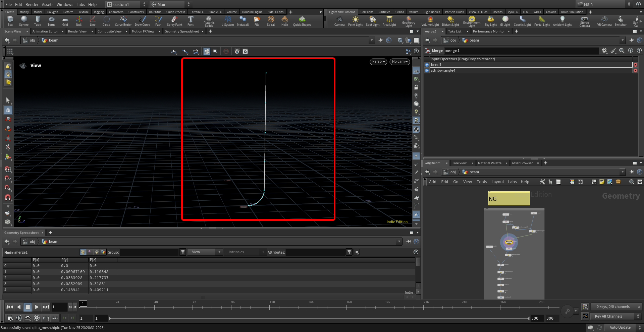Toggle the attribwrangle4 input enable icon

(x=427, y=71)
